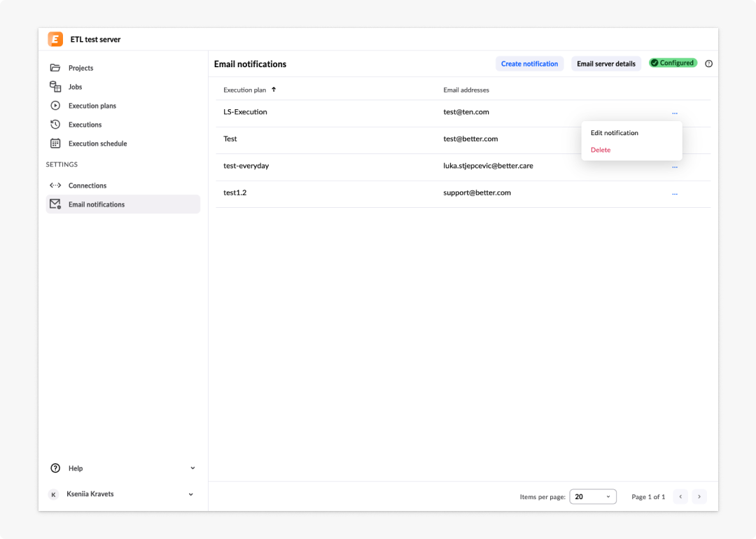
Task: Click the Jobs sidebar icon
Action: pos(55,86)
